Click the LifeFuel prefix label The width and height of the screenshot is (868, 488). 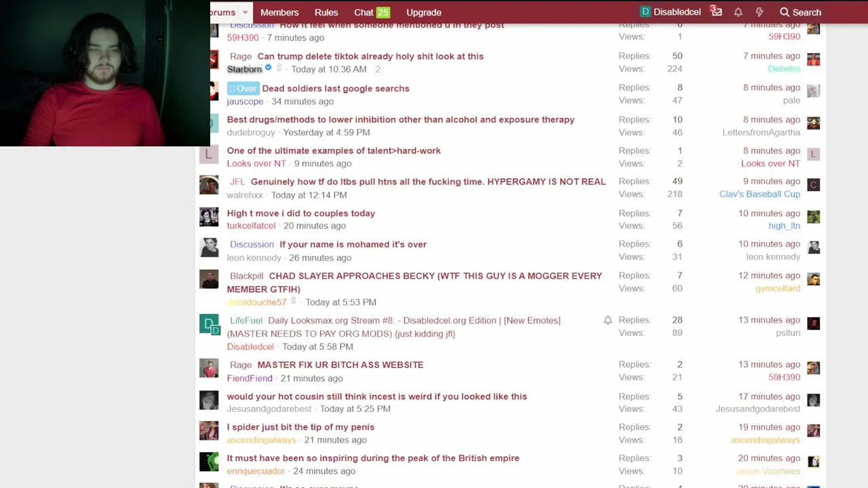[x=245, y=321]
